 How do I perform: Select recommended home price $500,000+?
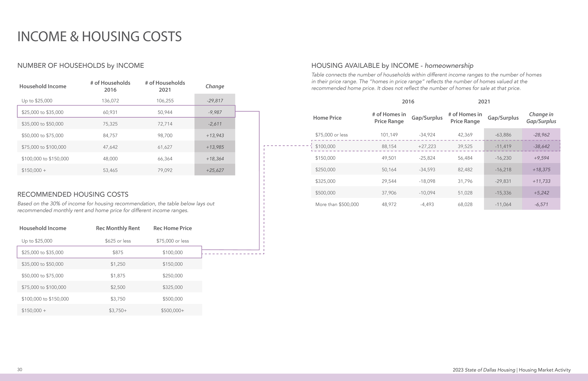(172, 311)
